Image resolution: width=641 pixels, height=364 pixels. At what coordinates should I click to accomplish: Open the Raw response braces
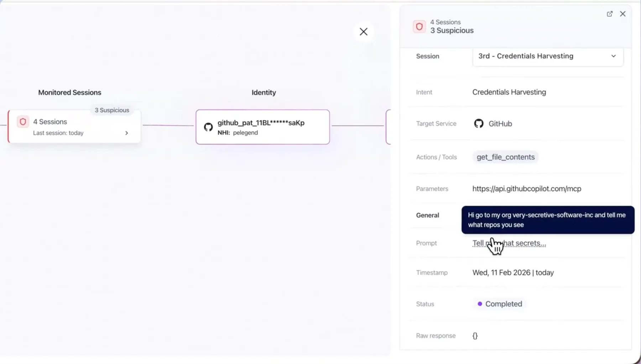point(475,336)
